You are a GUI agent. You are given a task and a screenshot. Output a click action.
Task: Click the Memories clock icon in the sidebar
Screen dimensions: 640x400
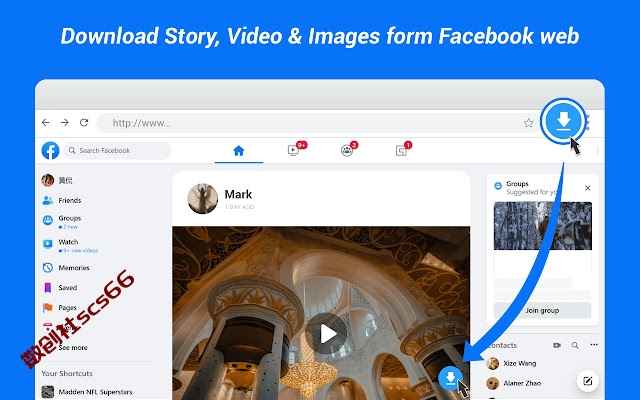coord(48,268)
